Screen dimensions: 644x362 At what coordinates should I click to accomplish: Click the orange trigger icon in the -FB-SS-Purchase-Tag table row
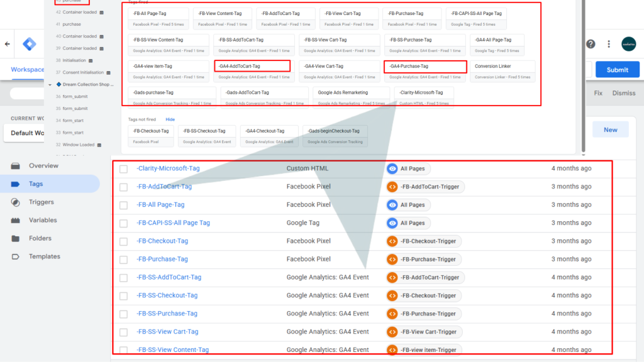coord(392,314)
